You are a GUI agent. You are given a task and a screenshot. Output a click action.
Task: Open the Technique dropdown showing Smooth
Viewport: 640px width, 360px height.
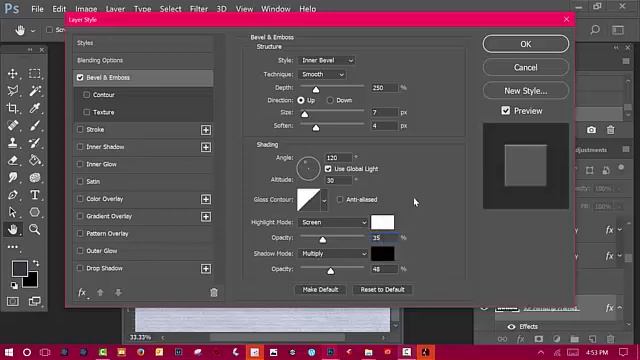322,74
